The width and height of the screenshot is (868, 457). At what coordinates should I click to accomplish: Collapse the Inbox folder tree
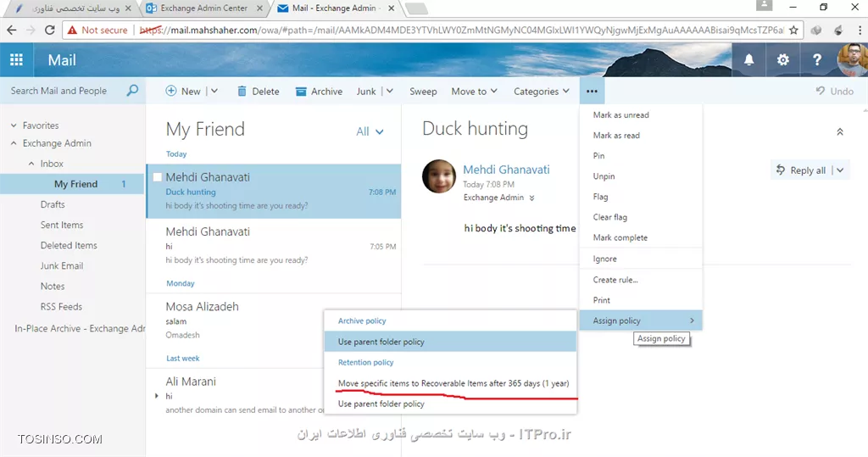(x=31, y=164)
